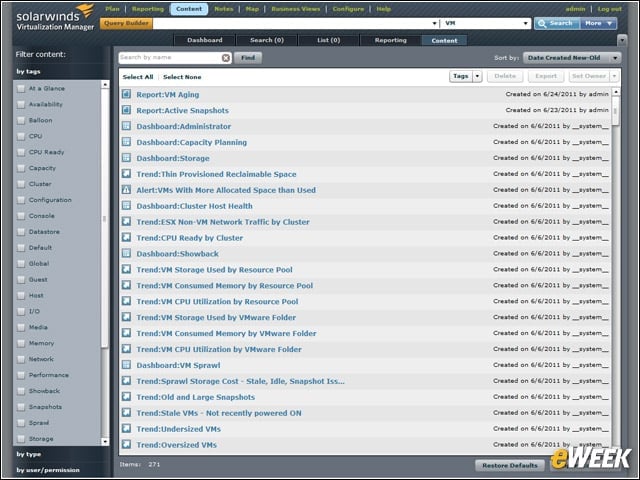The height and width of the screenshot is (480, 640).
Task: Click the dashboard icon beside Dashboard:Capacity Planning
Action: (127, 142)
